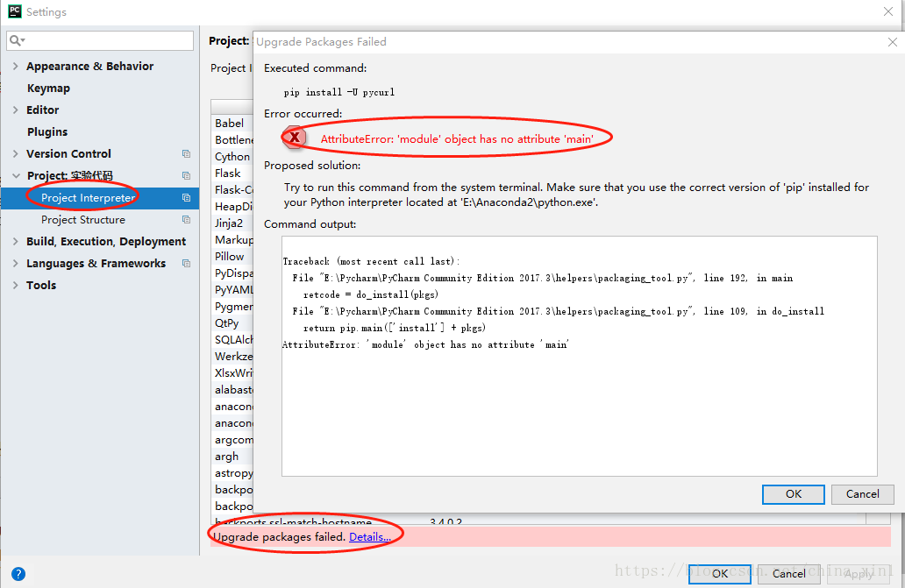
Task: Expand the Tools section
Action: pos(16,286)
